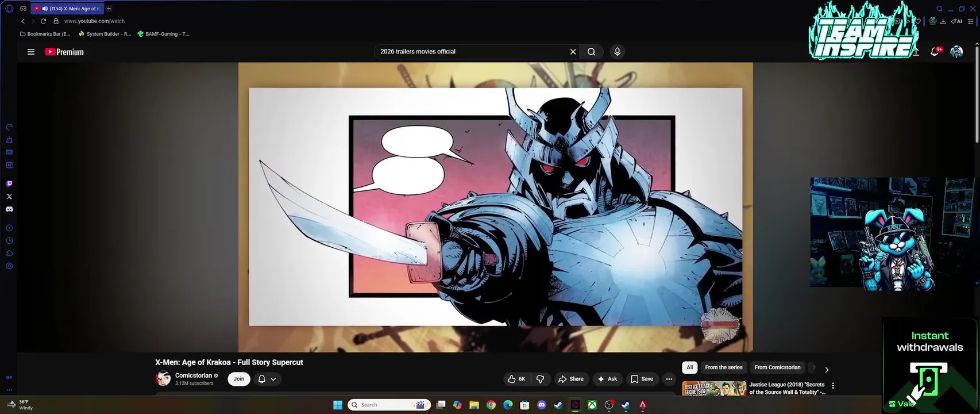Open Microsoft Edge from taskbar
Image resolution: width=980 pixels, height=414 pixels.
(508, 405)
